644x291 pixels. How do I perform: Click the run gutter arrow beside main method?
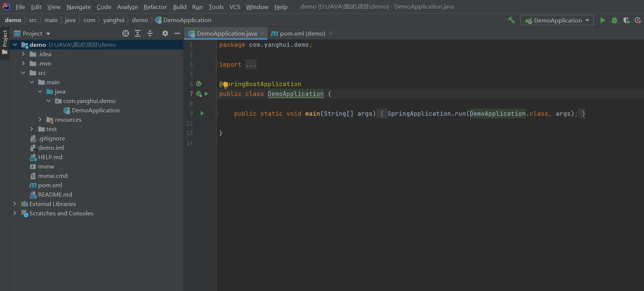tap(202, 113)
